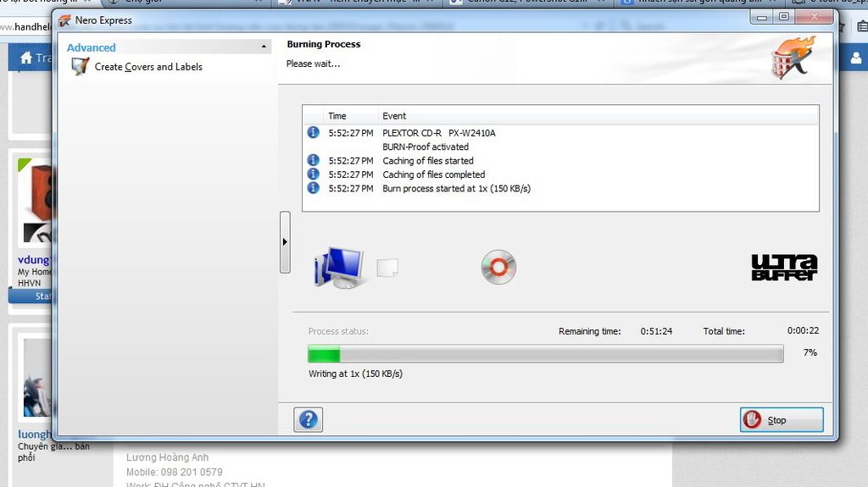Image resolution: width=868 pixels, height=487 pixels.
Task: Click the Ultra Buffer logo
Action: click(x=784, y=267)
